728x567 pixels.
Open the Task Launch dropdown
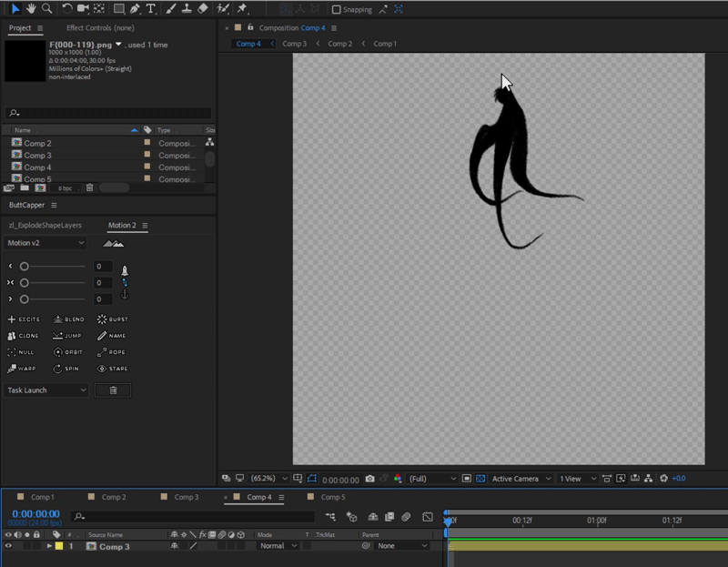(x=46, y=390)
